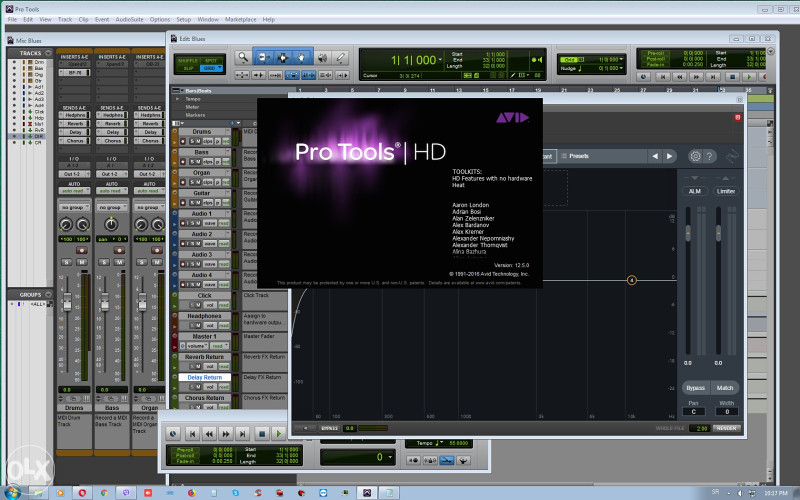800x500 pixels.
Task: Select the Grabber hand tool
Action: [x=302, y=58]
